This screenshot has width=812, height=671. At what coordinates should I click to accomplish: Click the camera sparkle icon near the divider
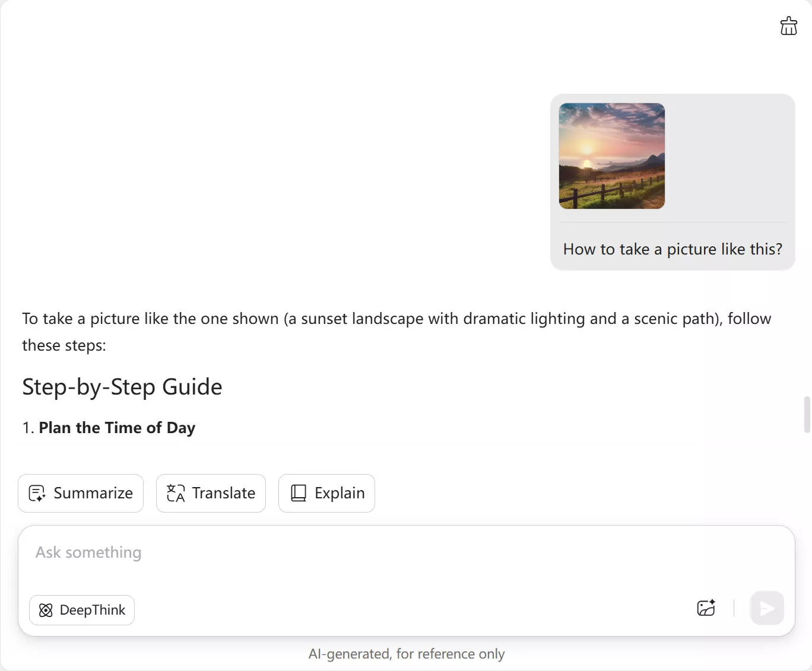[x=706, y=608]
